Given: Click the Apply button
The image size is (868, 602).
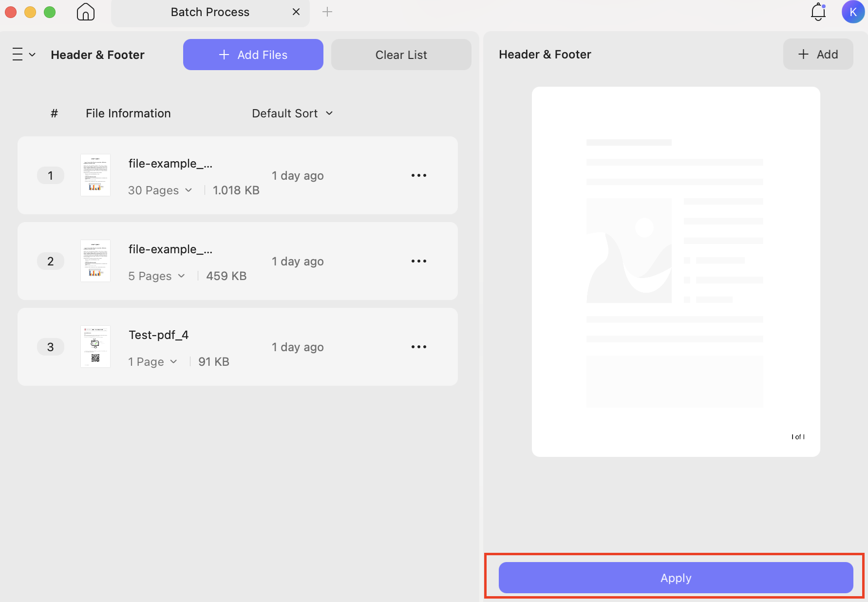Looking at the screenshot, I should pos(675,578).
